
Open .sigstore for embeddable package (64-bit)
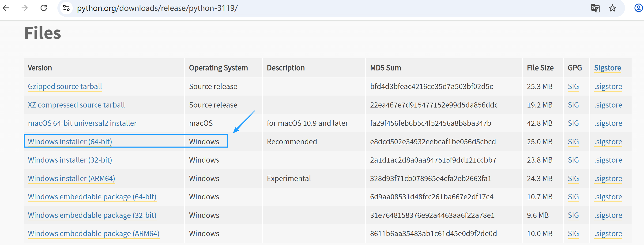click(608, 197)
